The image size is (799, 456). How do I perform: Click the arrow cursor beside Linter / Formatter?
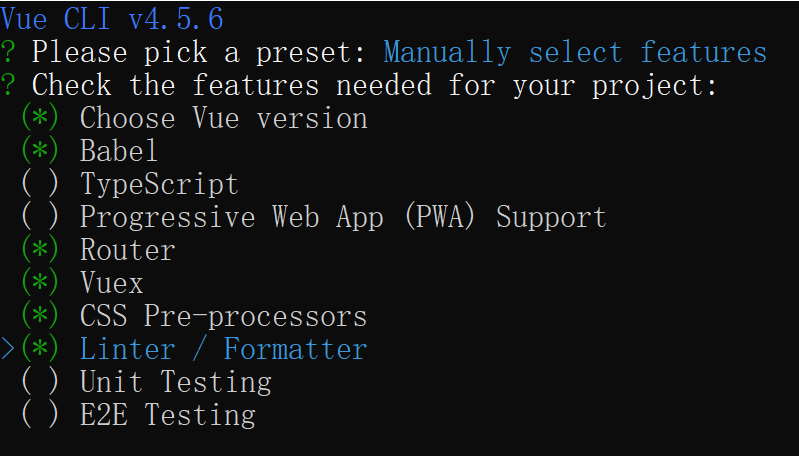pos(7,349)
